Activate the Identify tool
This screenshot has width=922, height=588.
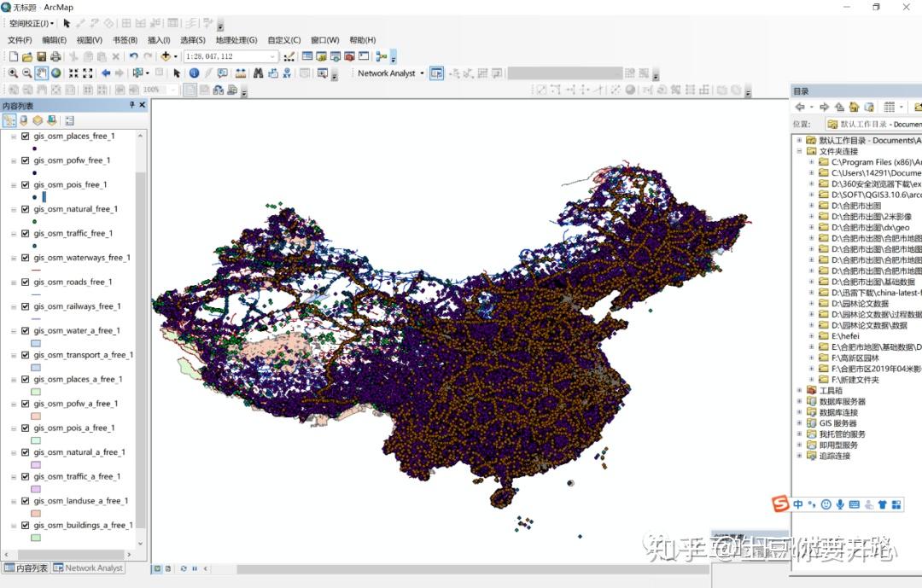[193, 73]
